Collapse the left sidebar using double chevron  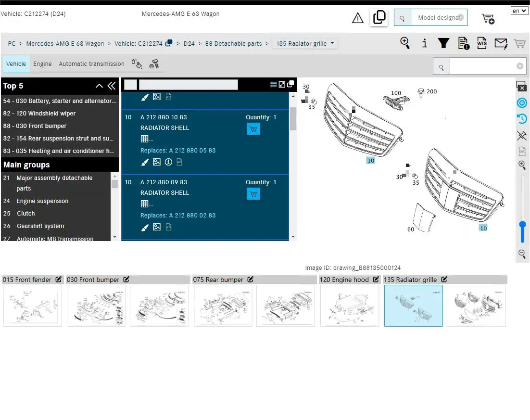(x=112, y=86)
